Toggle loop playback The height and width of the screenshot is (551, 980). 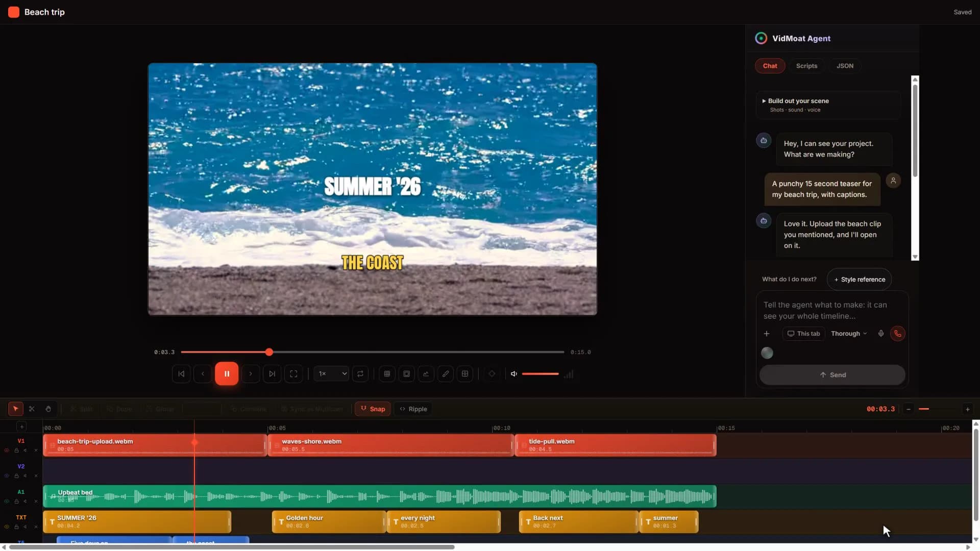[x=360, y=373]
